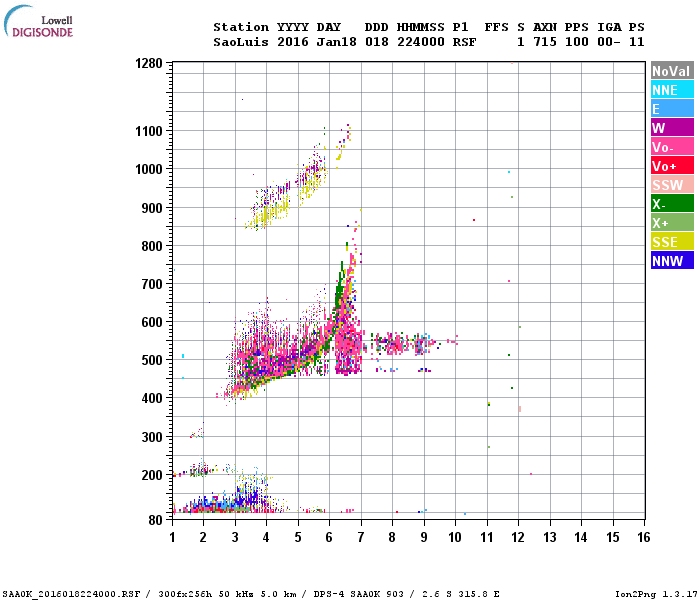The image size is (700, 600).
Task: Click the DPS-4 SAA0K 903 footer text
Action: click(x=358, y=594)
